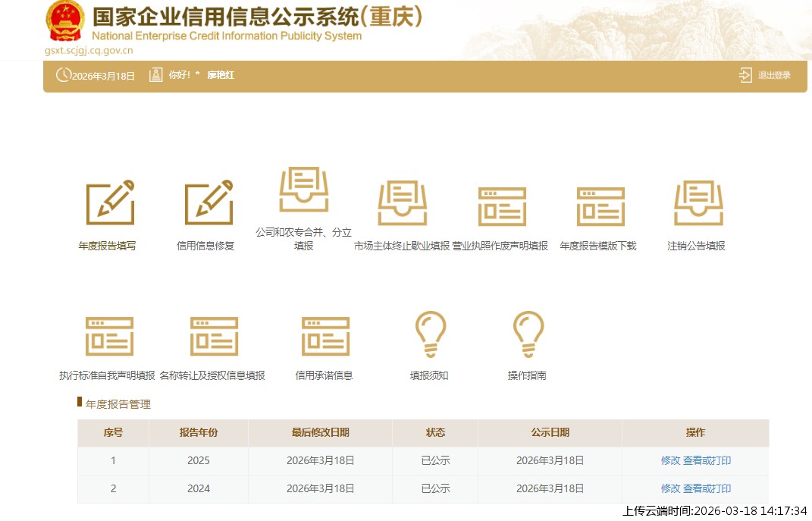Open 营业执照作废声明填报 icon
This screenshot has height=521, width=812.
pyautogui.click(x=501, y=206)
